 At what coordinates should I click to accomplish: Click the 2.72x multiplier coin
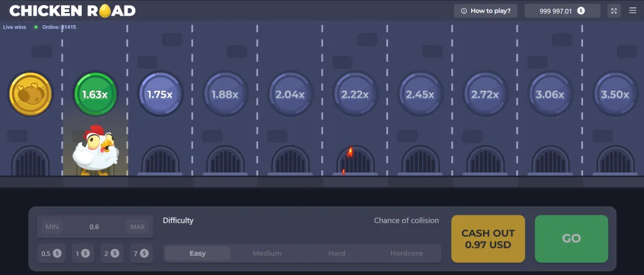tap(485, 94)
